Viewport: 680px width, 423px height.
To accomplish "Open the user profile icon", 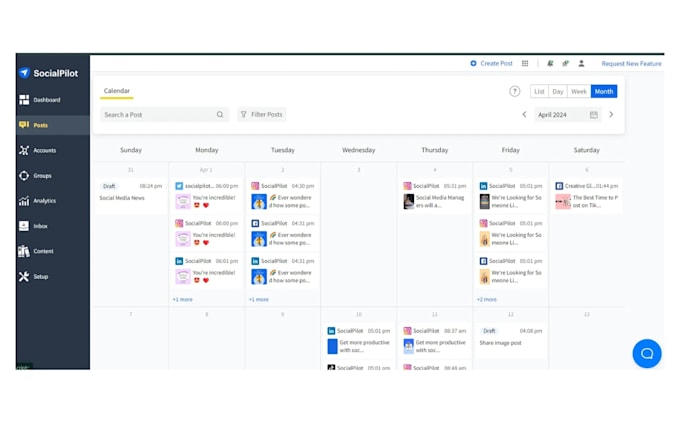I will pos(581,63).
